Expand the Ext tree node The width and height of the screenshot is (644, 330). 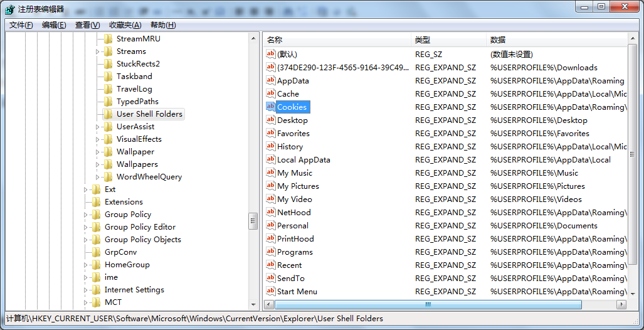click(x=85, y=190)
